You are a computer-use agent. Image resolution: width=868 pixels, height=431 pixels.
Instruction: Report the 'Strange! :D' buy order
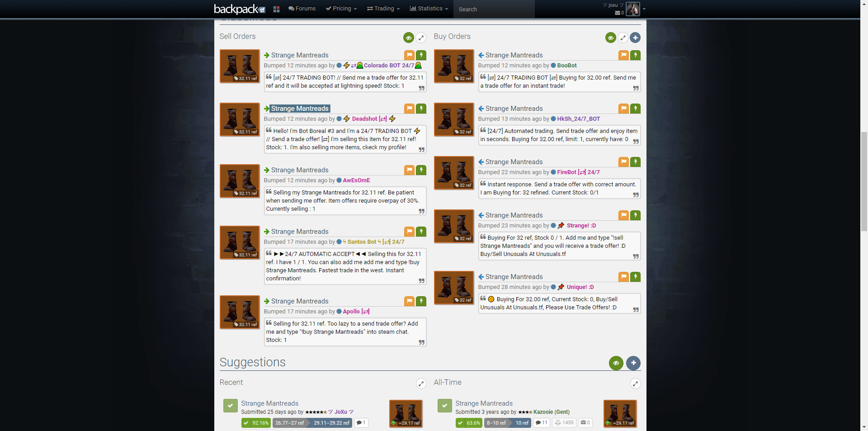623,215
